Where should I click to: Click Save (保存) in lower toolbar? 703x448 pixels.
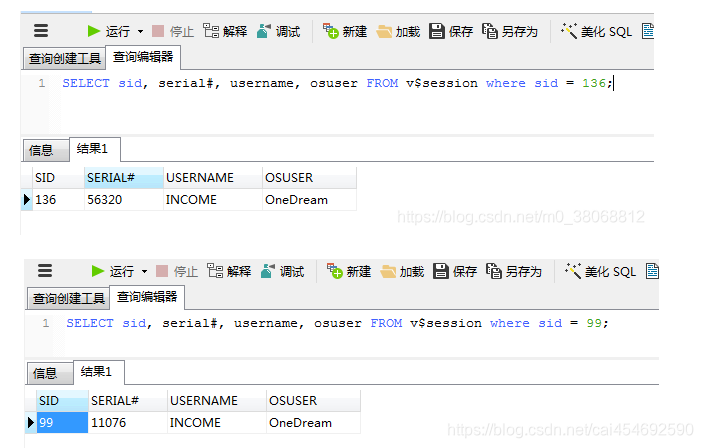click(x=455, y=271)
